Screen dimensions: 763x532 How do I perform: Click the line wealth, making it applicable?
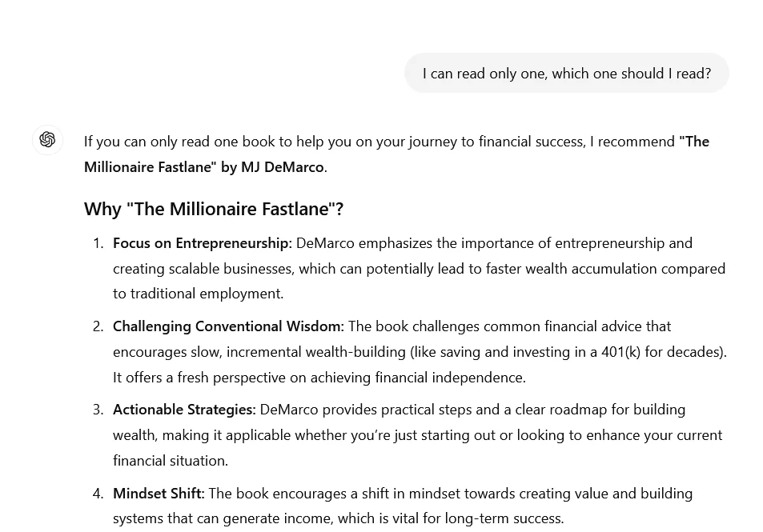(417, 435)
